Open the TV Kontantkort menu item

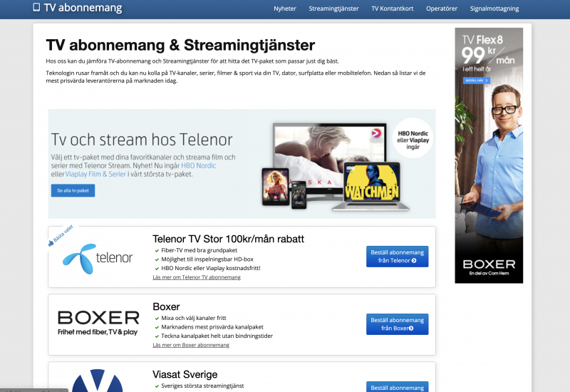coord(393,9)
